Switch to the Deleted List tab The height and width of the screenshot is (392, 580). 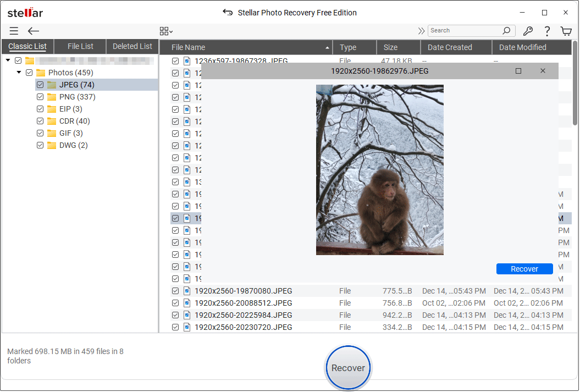tap(132, 47)
